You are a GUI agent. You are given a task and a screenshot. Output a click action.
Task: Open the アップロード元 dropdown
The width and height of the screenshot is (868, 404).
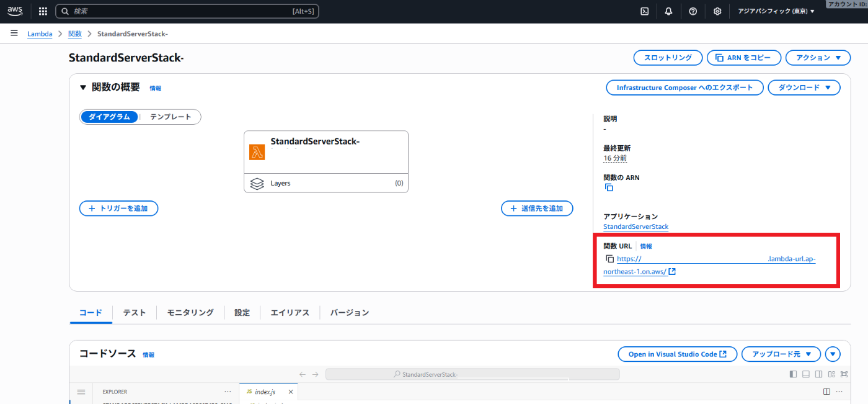(x=781, y=354)
